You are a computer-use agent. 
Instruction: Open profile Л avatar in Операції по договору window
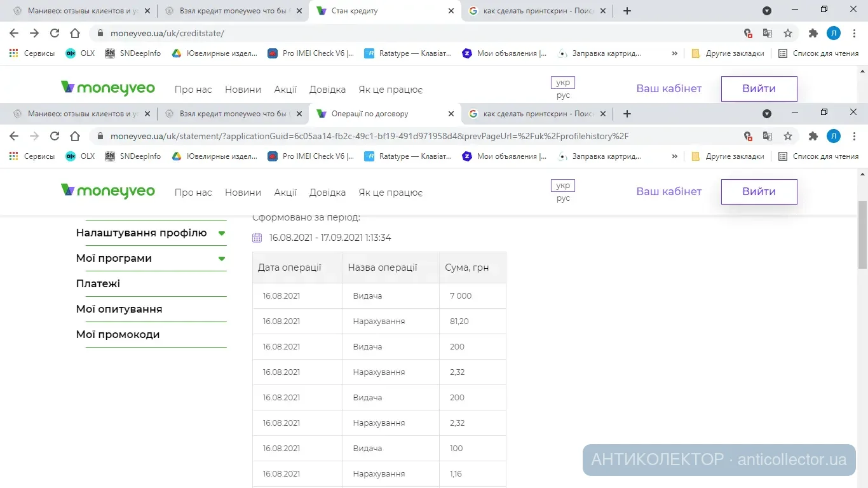pyautogui.click(x=833, y=136)
